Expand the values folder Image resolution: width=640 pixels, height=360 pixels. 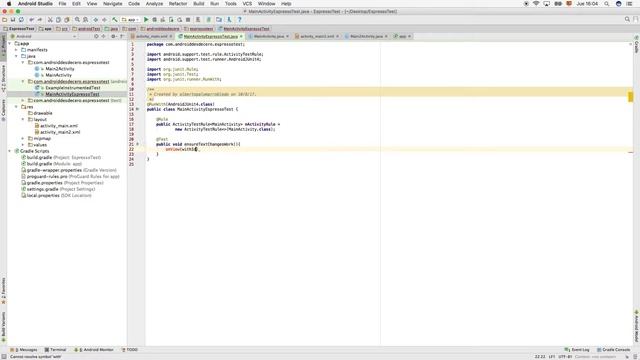click(x=23, y=145)
